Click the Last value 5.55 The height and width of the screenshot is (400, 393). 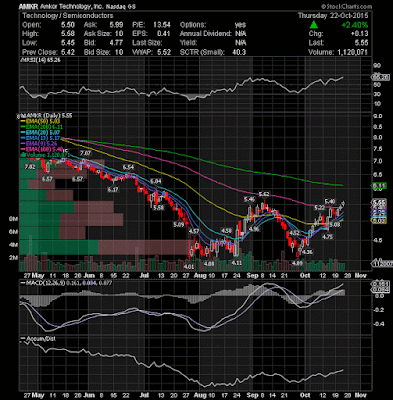point(361,43)
